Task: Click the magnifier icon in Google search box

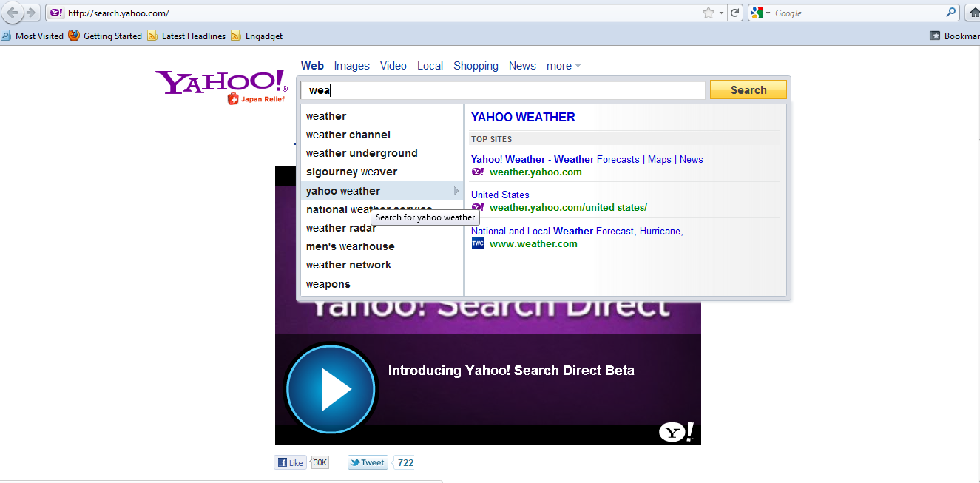Action: pyautogui.click(x=951, y=13)
